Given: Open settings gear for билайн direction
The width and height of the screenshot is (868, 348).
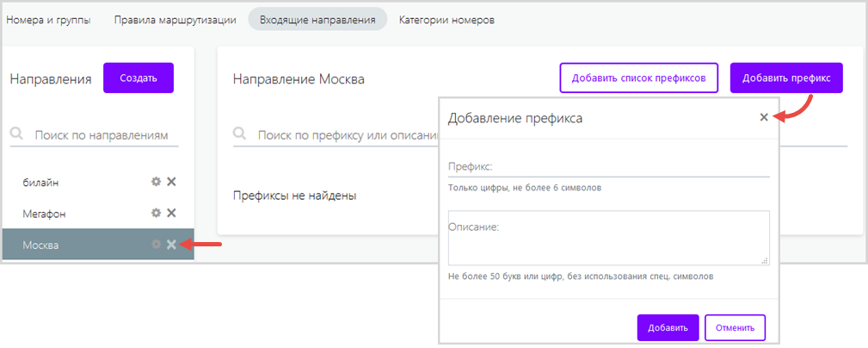Looking at the screenshot, I should coord(156,182).
